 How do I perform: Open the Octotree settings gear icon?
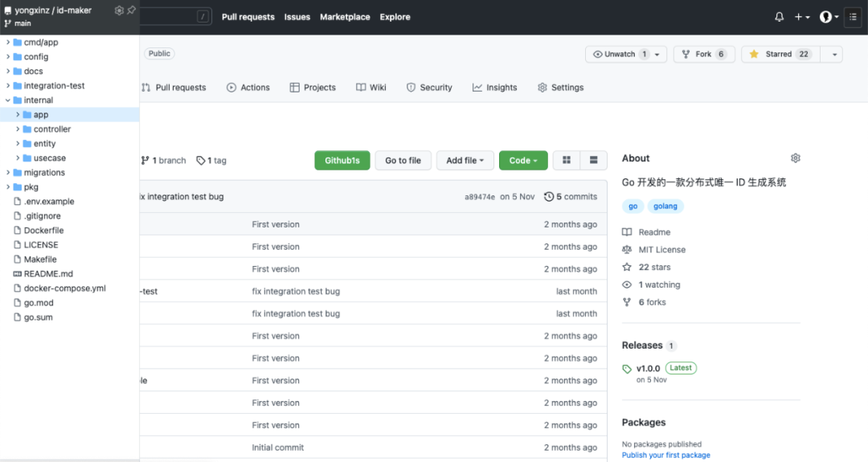point(118,10)
